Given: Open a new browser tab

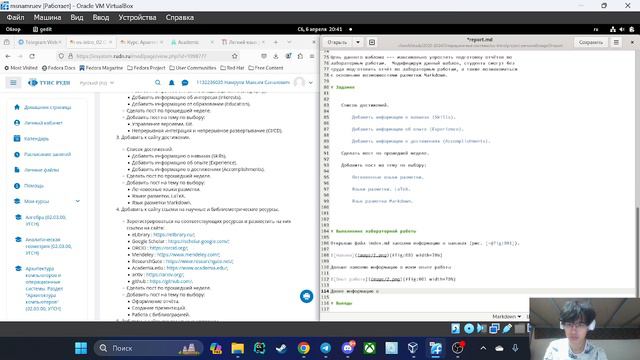Looking at the screenshot, I should (x=276, y=42).
